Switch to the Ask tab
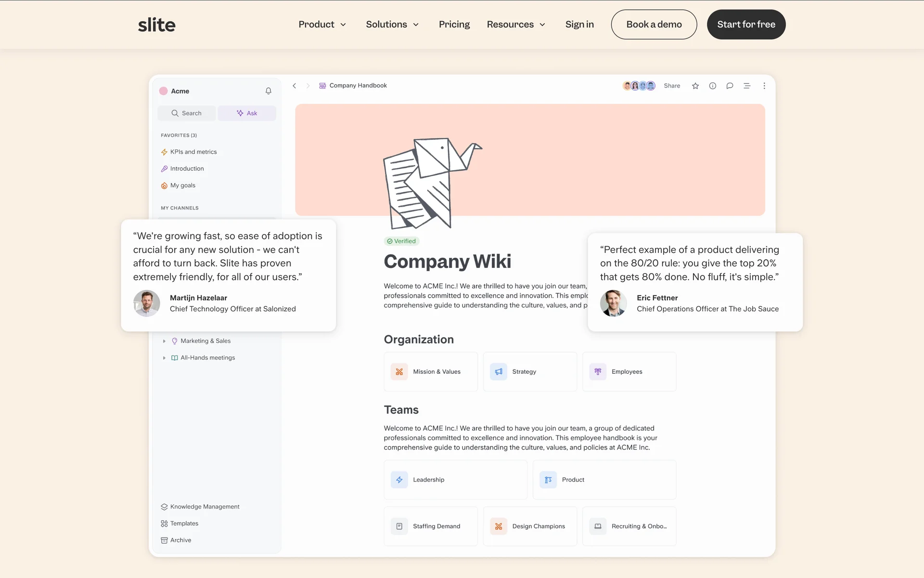 pos(247,113)
